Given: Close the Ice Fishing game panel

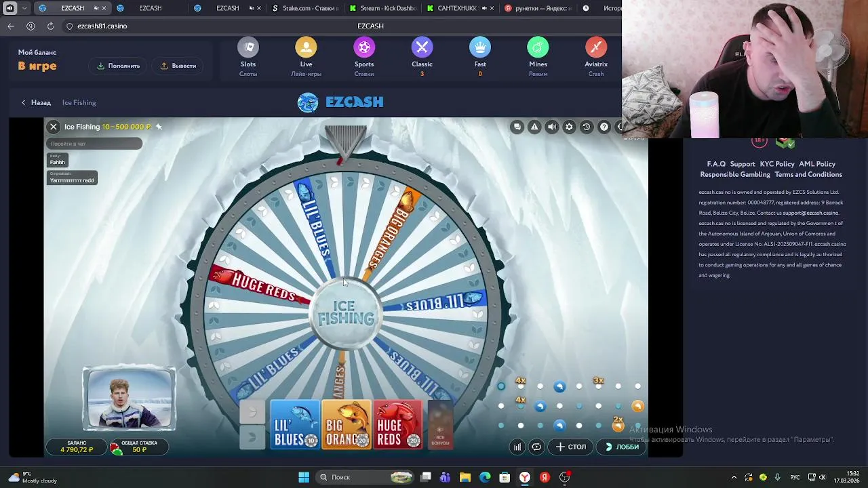Looking at the screenshot, I should [54, 127].
